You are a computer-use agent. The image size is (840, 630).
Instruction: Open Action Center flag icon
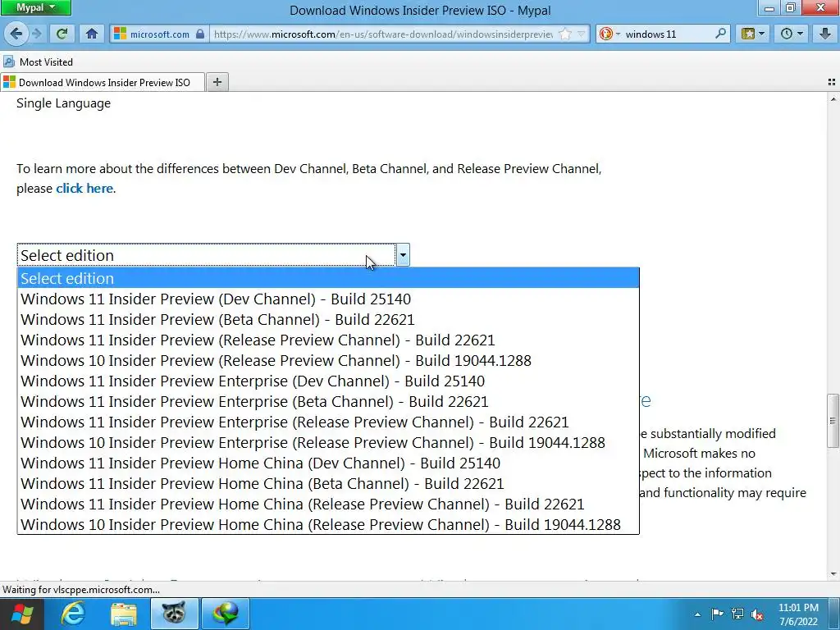(717, 614)
